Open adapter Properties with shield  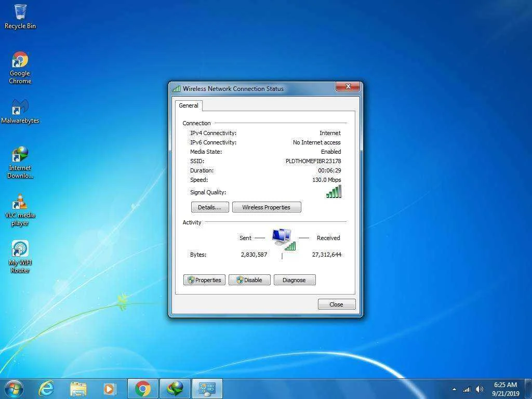[x=204, y=280]
